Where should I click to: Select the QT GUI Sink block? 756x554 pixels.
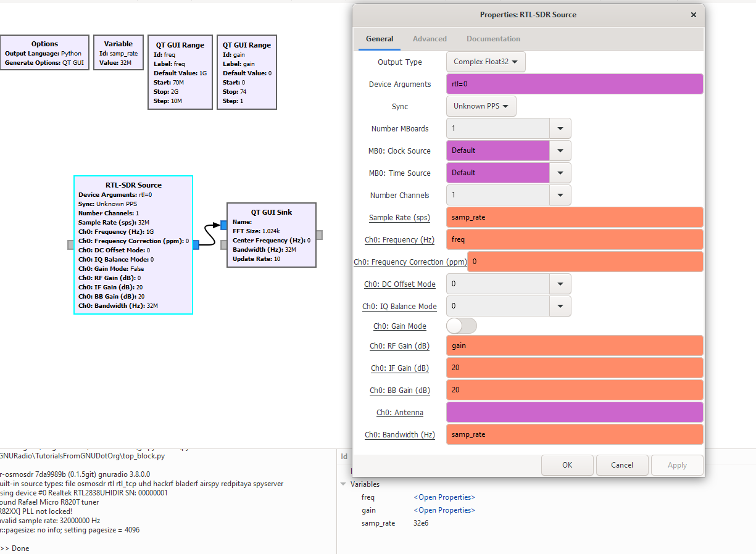coord(272,235)
